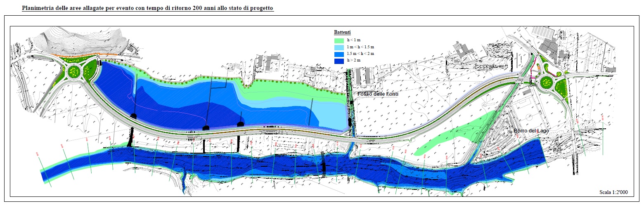Click the h < 1 m legend label text
This screenshot has height=208, width=644.
[x=353, y=40]
